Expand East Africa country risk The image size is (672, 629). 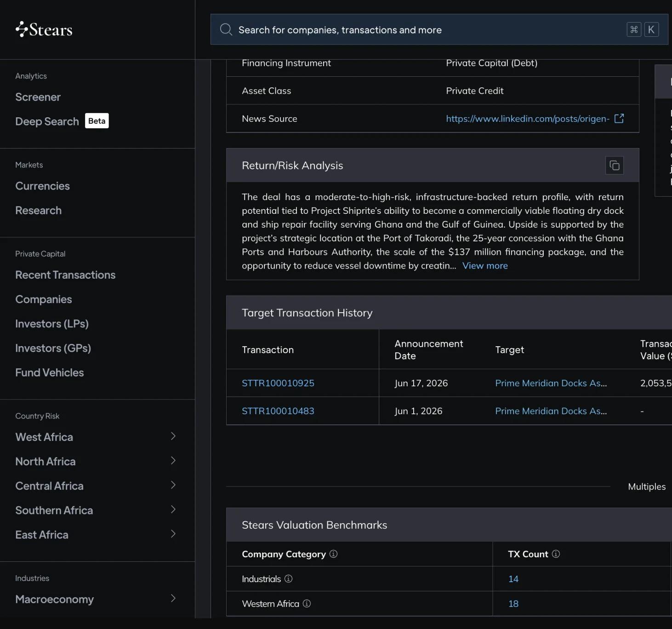click(x=173, y=534)
